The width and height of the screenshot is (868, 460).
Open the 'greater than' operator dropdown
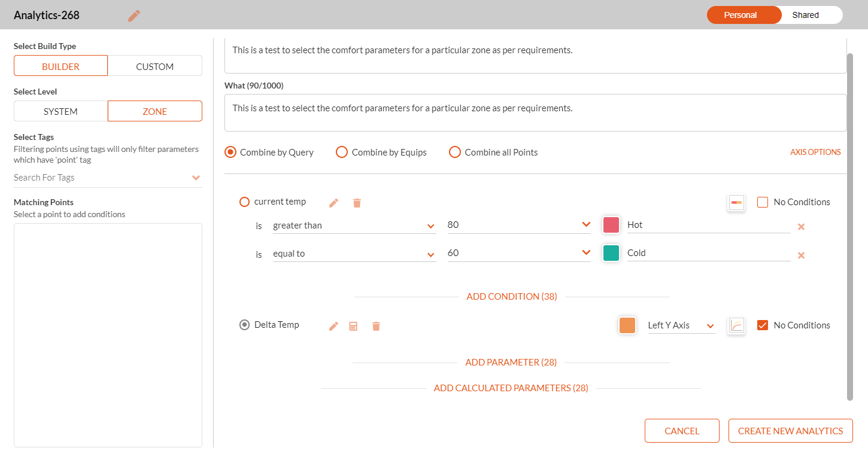(354, 226)
